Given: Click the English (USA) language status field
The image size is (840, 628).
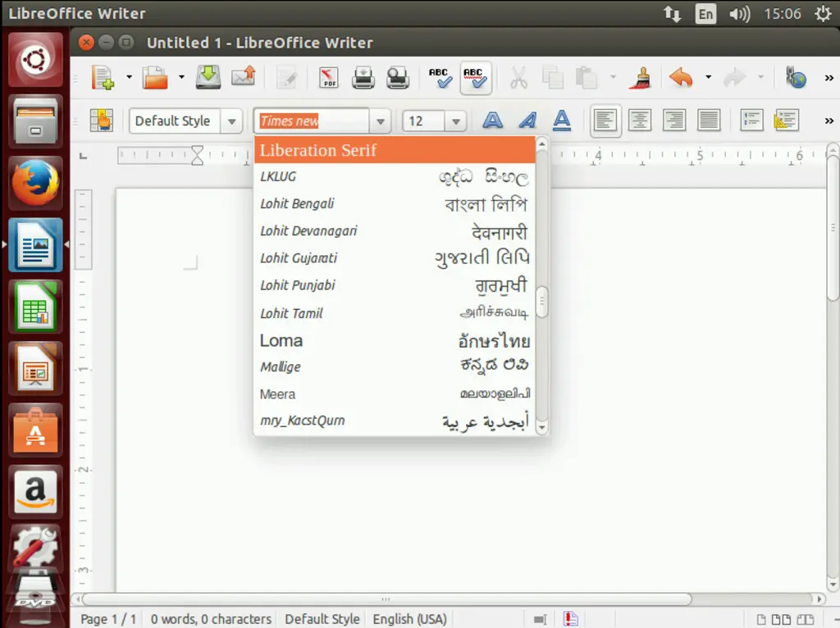Looking at the screenshot, I should point(410,620).
